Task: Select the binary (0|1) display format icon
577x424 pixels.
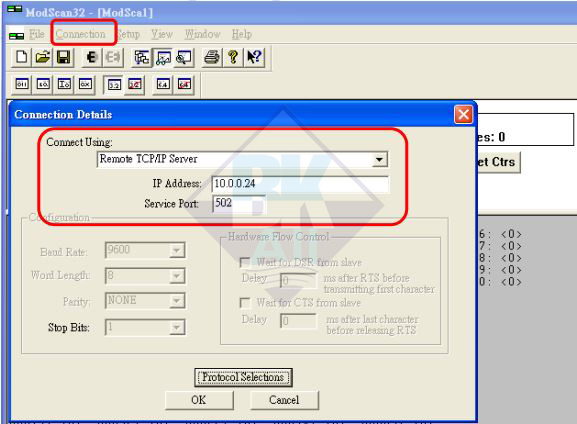Action: click(x=22, y=84)
